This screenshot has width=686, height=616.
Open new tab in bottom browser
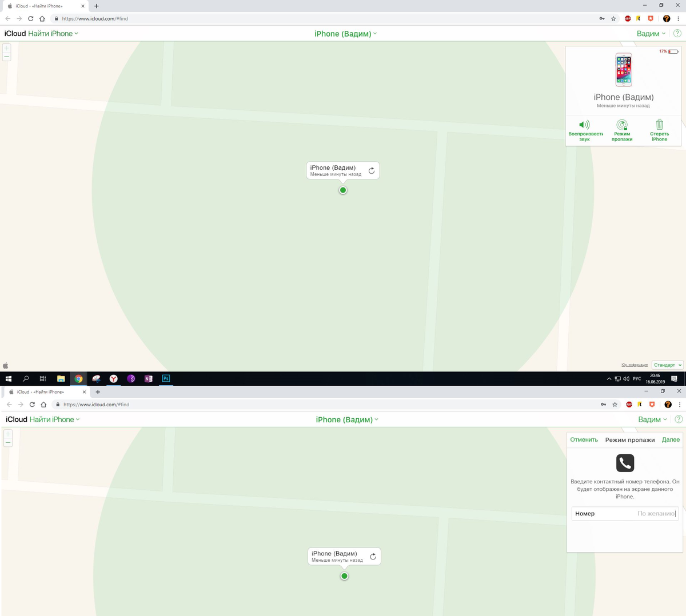98,392
